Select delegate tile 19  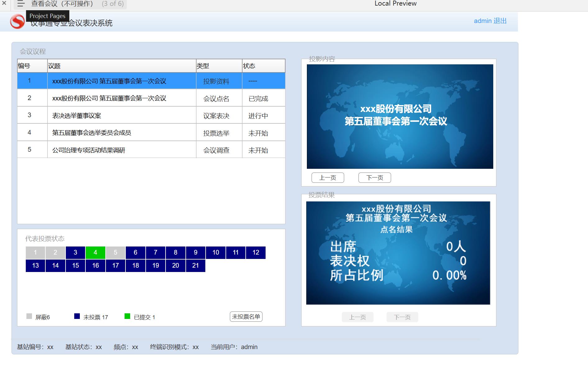pos(156,265)
